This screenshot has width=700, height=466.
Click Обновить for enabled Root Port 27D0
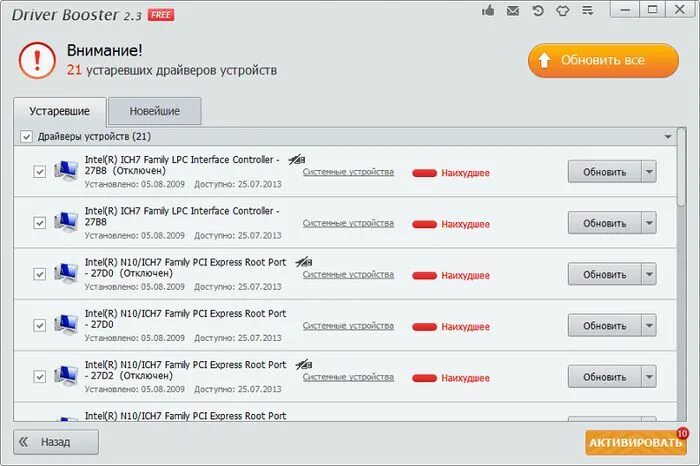[605, 325]
